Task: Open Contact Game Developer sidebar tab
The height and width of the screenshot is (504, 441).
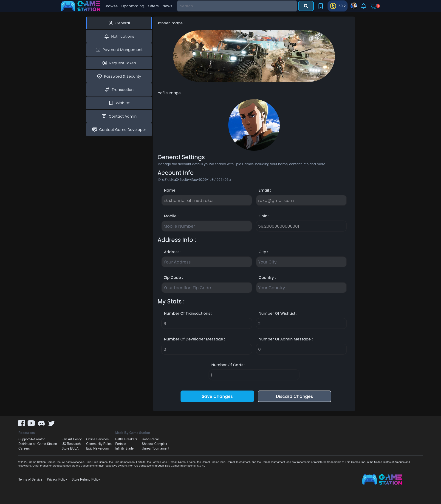Action: pos(119,129)
